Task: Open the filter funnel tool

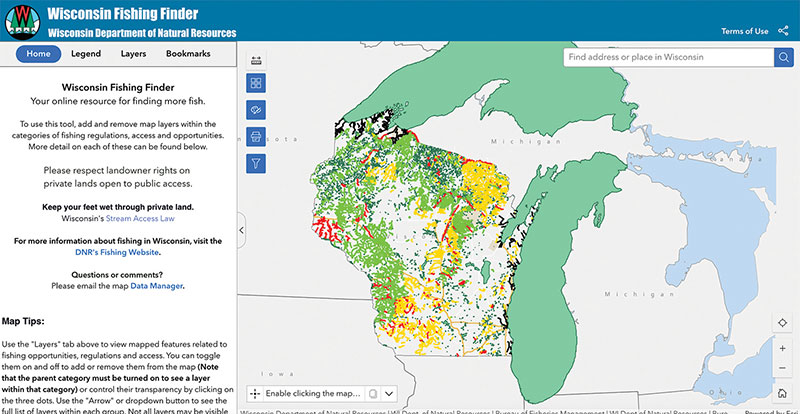Action: [256, 164]
